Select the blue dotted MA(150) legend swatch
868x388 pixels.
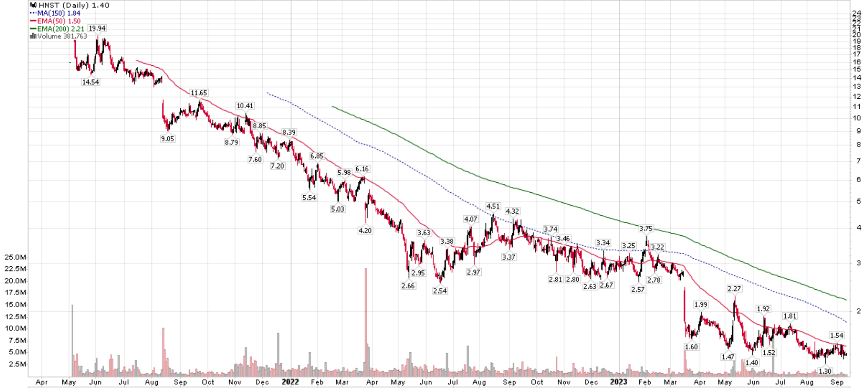coord(33,13)
